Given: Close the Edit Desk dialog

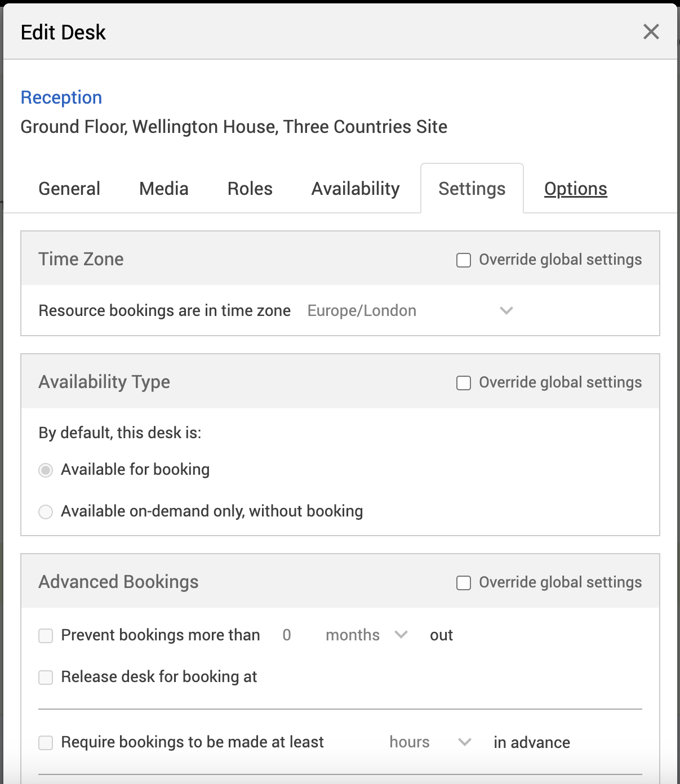Looking at the screenshot, I should (x=651, y=32).
